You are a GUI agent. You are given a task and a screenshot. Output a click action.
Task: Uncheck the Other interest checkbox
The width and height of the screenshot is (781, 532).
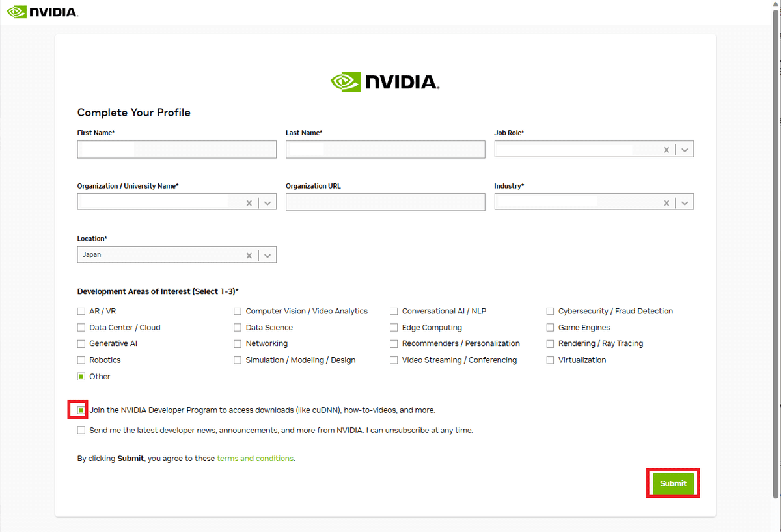tap(81, 377)
